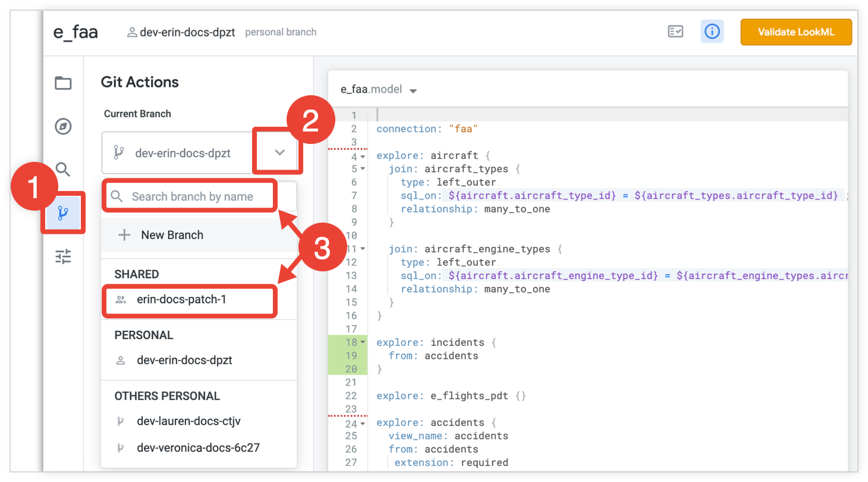Collapse the join aircraft_types fold at line 5
Image resolution: width=868 pixels, height=482 pixels.
click(x=363, y=170)
